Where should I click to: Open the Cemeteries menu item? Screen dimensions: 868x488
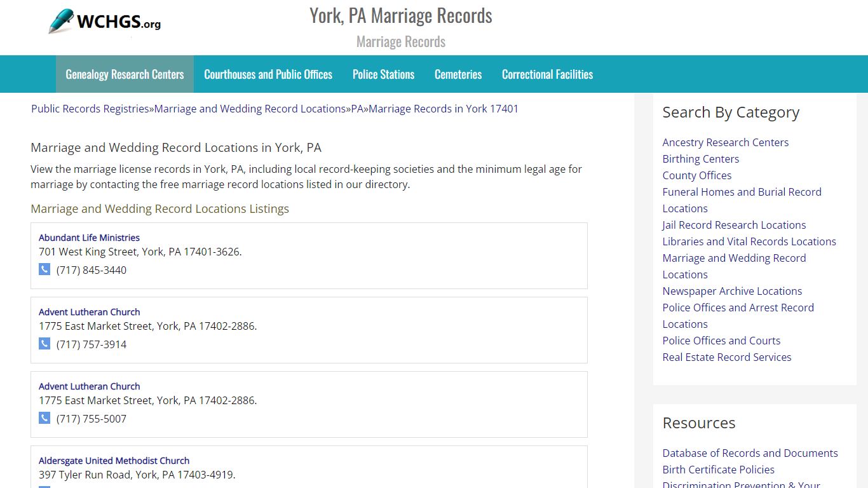tap(458, 74)
